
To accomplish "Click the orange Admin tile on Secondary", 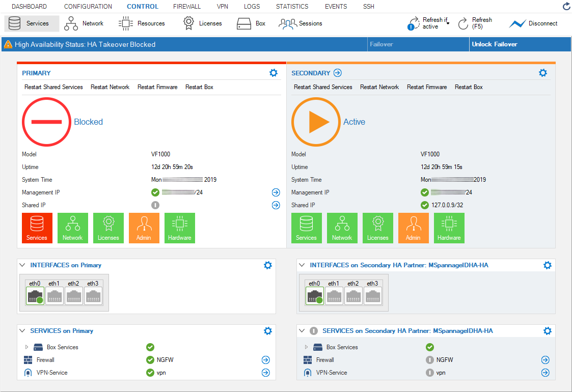I will [413, 228].
